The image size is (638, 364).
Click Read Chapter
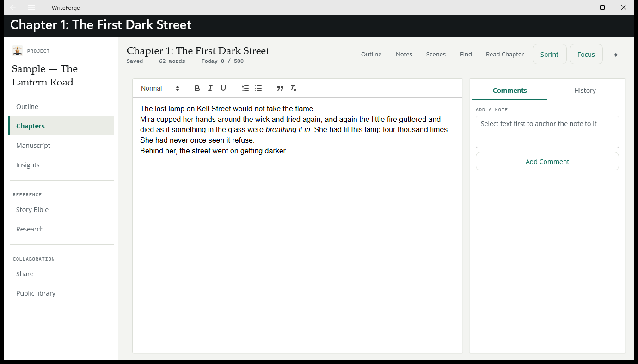[x=505, y=54]
